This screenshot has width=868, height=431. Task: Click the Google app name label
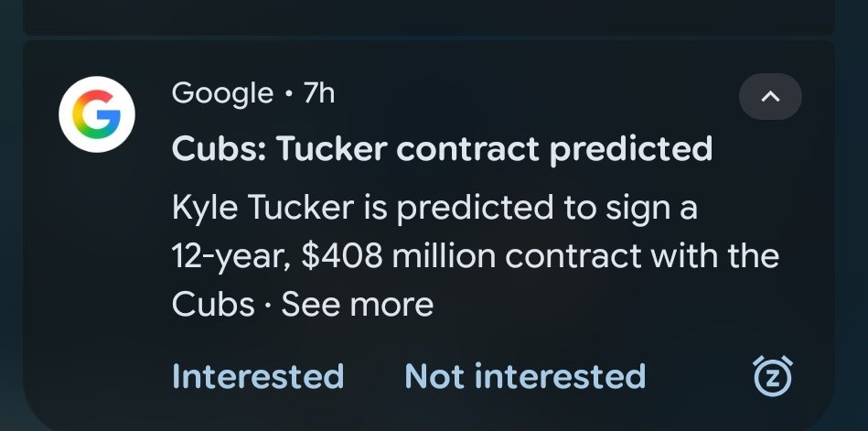(222, 92)
